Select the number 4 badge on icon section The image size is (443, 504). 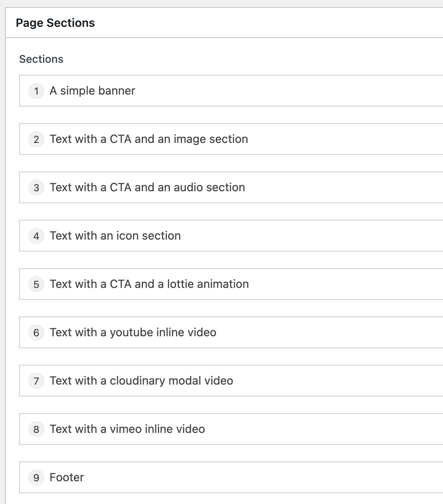click(36, 236)
